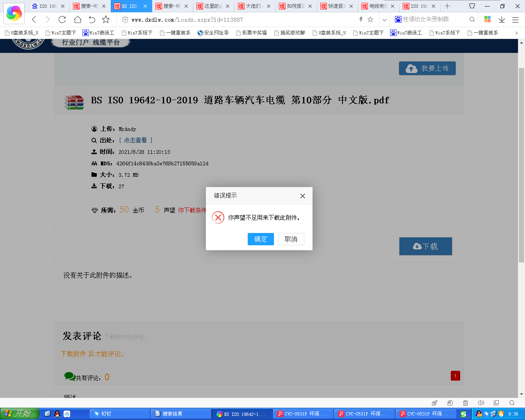Expand the address bar dropdown arrow

[x=384, y=20]
